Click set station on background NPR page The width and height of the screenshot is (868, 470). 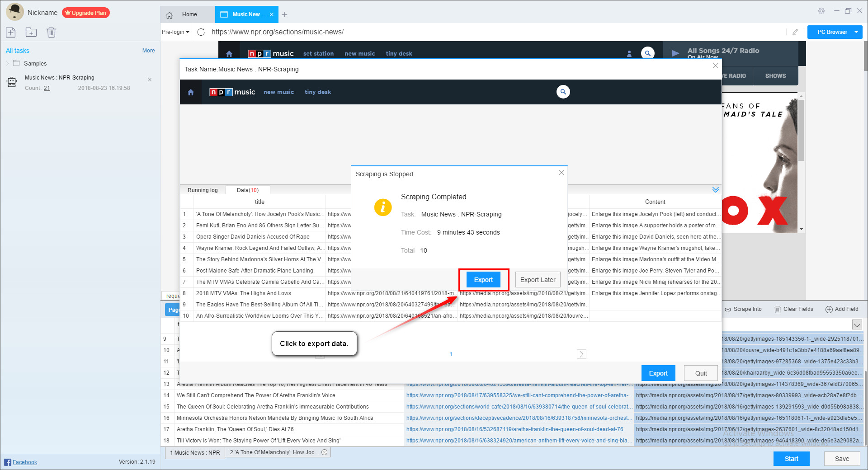tap(318, 53)
